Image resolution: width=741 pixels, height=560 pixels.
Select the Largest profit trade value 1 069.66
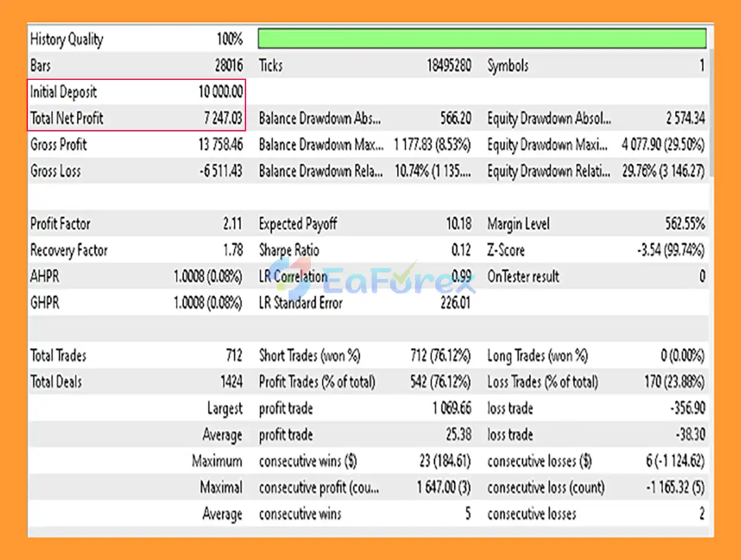click(452, 408)
